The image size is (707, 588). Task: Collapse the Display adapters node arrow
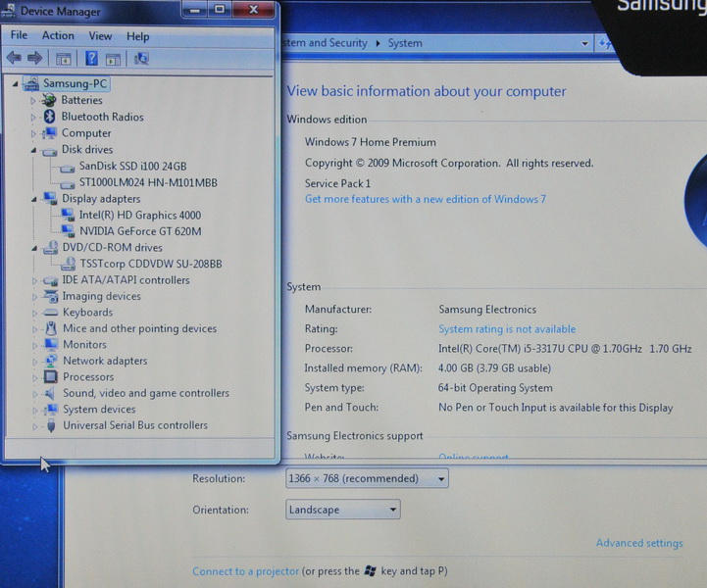(x=34, y=199)
